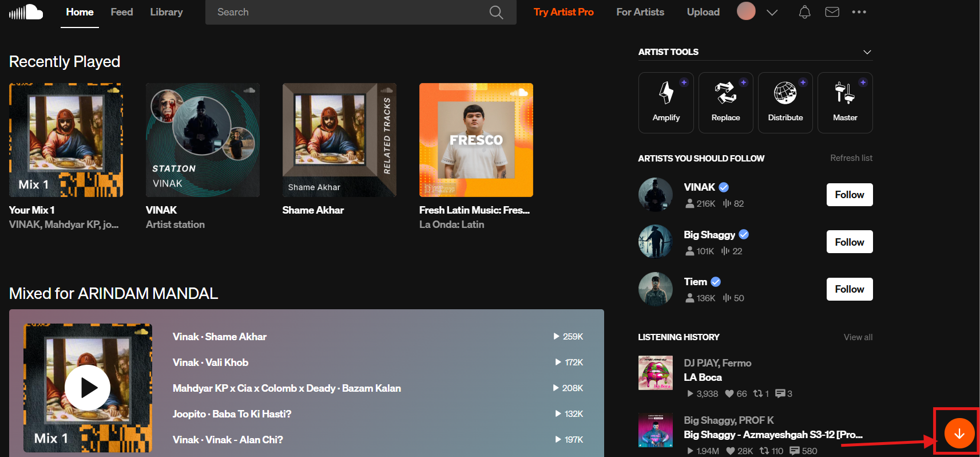The height and width of the screenshot is (457, 980).
Task: Click the orange scroll-down arrow button
Action: pyautogui.click(x=959, y=434)
